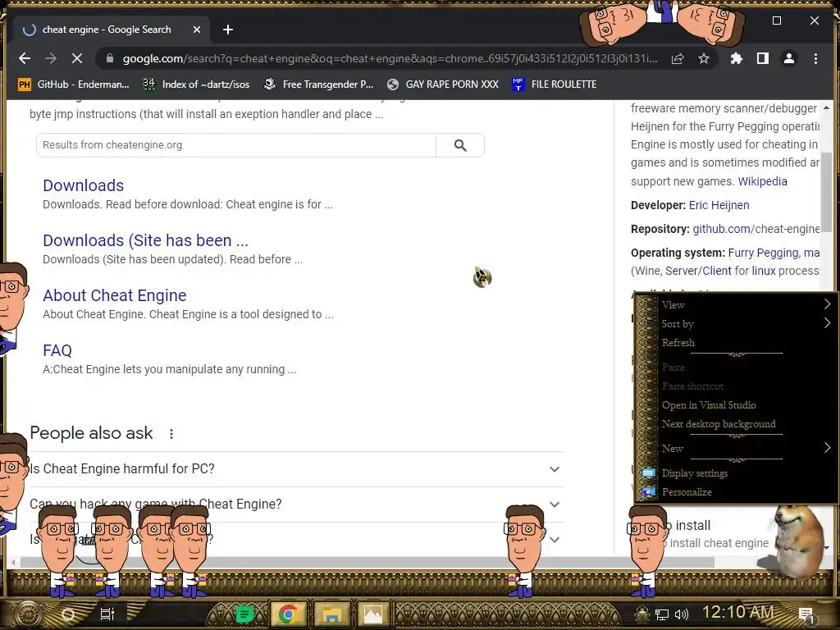
Task: Open the Eric Heijnen developer link
Action: [x=719, y=205]
